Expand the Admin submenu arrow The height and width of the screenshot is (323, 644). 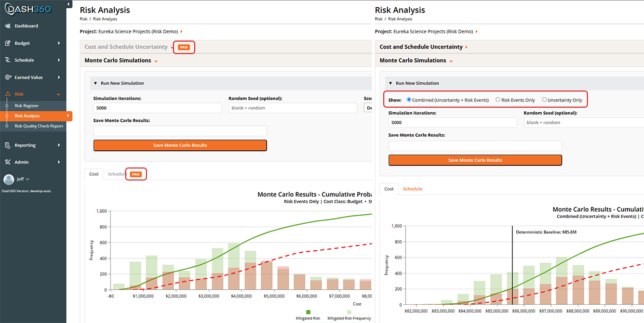(x=59, y=162)
